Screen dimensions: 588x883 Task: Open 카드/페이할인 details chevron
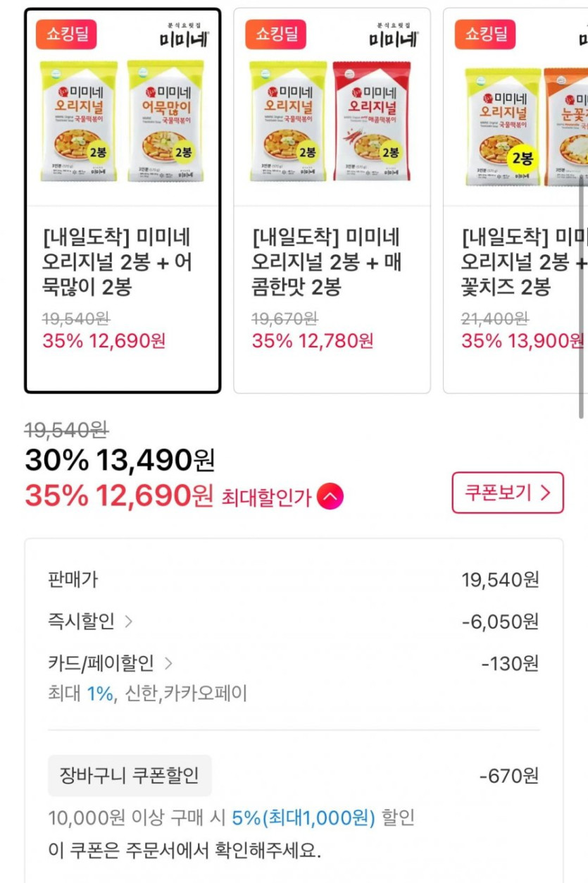click(168, 663)
